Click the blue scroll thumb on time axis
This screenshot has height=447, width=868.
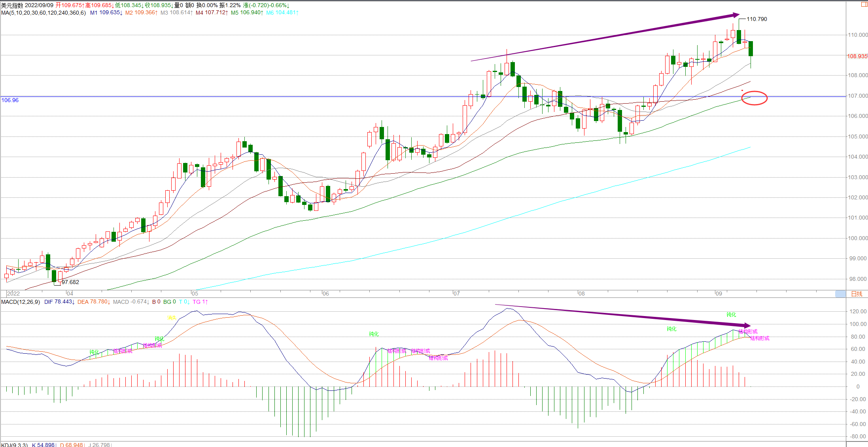click(x=840, y=294)
